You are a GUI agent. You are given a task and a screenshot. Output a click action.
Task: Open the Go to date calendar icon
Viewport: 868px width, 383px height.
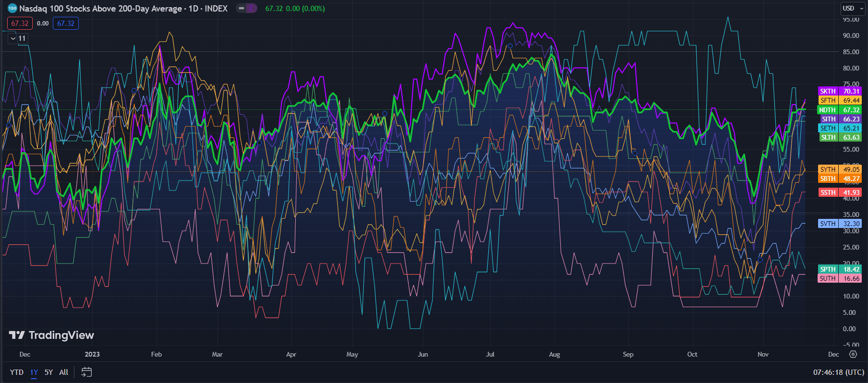86,372
